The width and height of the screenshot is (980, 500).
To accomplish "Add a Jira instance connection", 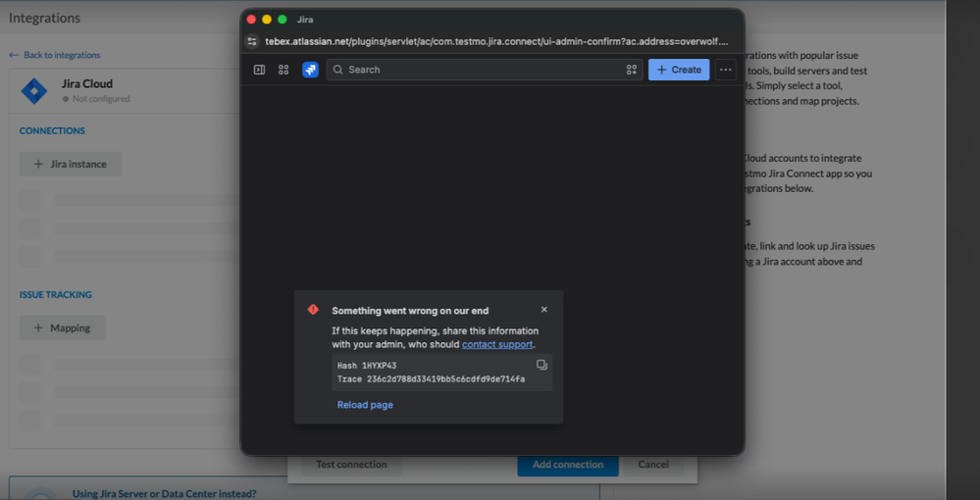I will [70, 164].
